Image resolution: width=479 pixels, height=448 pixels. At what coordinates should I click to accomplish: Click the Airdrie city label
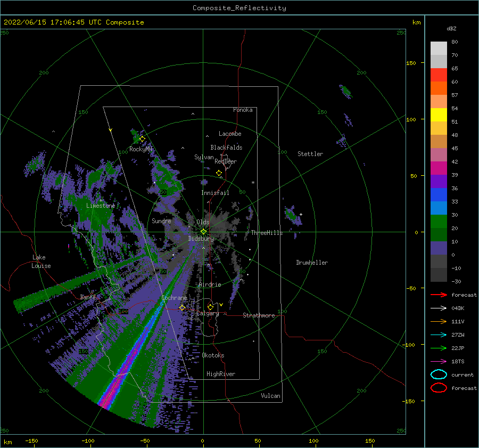click(x=210, y=284)
